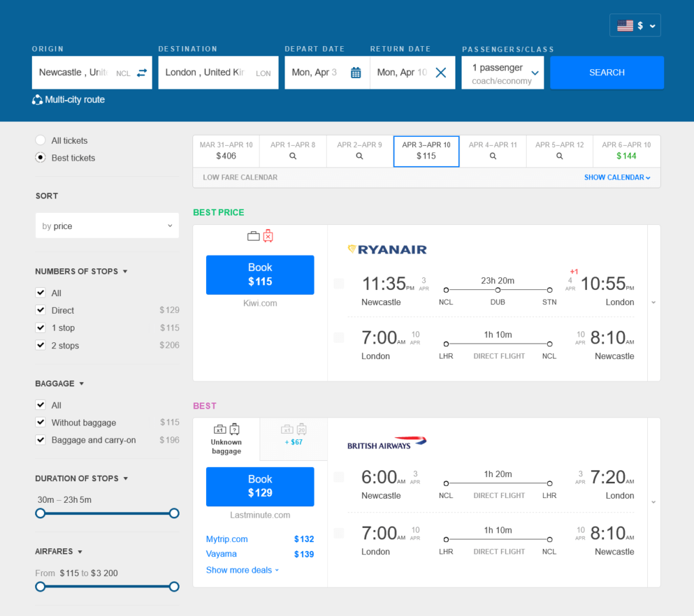Expand British Airways ticket details chevron

pos(654,502)
